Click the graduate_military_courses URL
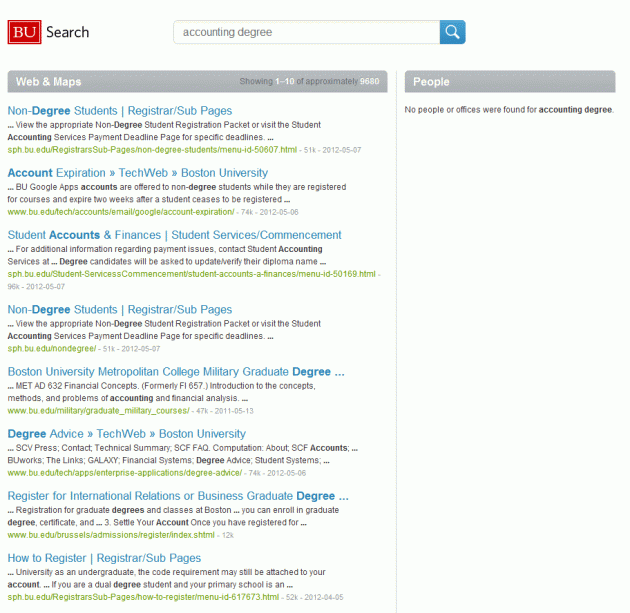Viewport: 630px width, 613px height. (x=98, y=411)
